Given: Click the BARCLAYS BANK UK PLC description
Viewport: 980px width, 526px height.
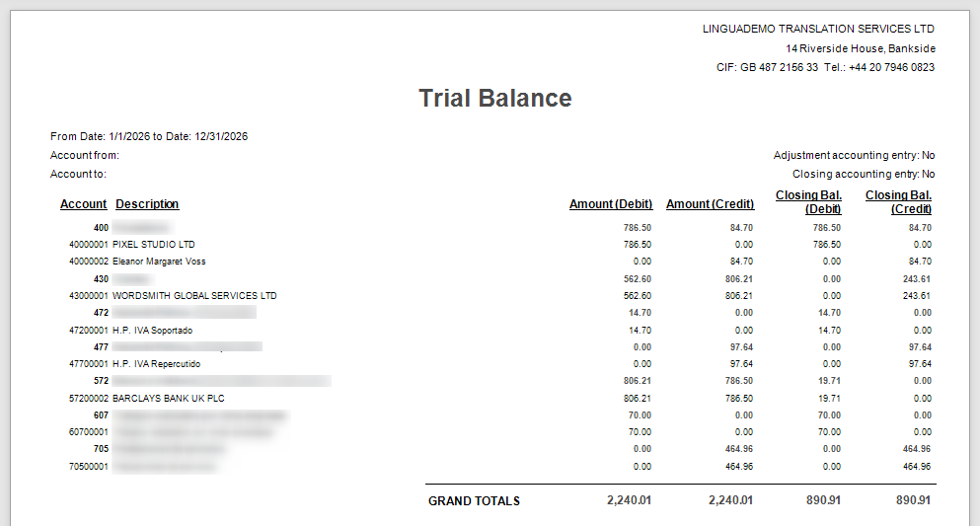Looking at the screenshot, I should click(x=168, y=398).
